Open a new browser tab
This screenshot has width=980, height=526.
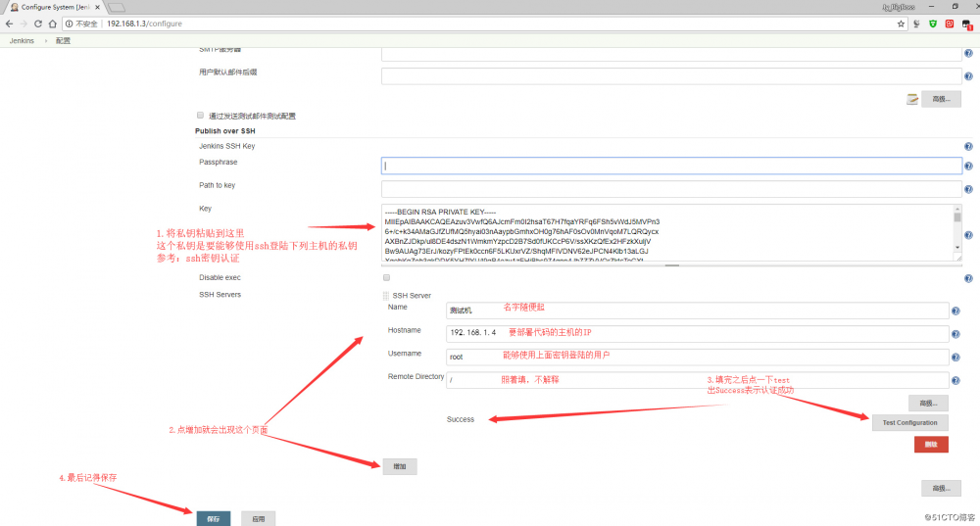117,8
